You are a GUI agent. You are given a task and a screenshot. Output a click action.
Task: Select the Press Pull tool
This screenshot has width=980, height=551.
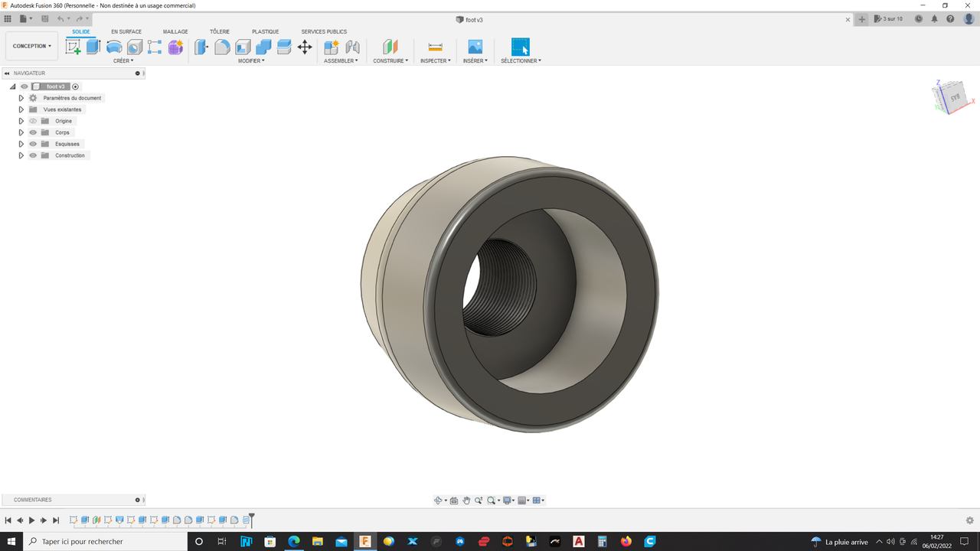tap(201, 47)
